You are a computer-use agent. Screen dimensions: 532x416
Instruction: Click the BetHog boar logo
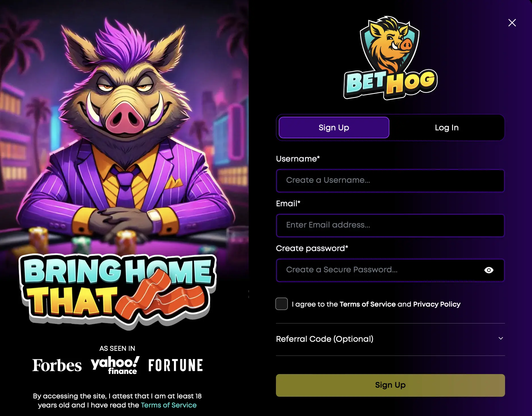coord(390,58)
